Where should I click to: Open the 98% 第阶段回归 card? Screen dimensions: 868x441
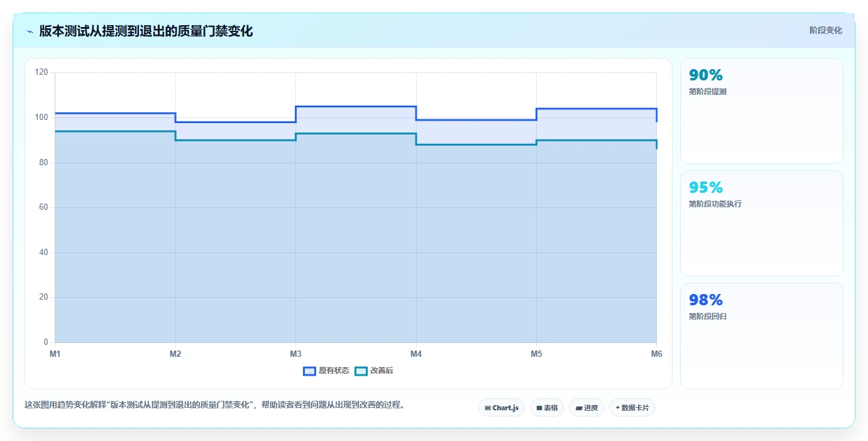(x=762, y=336)
